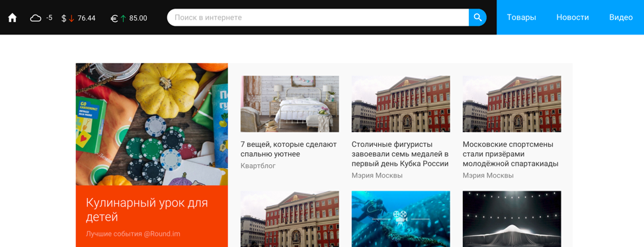This screenshot has height=247, width=644.
Task: Go to the home page icon
Action: point(13,18)
